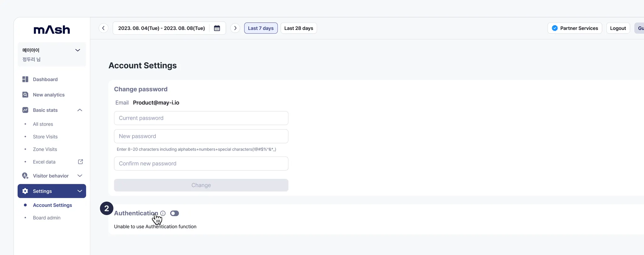
Task: Toggle the Authentication switch
Action: (175, 213)
